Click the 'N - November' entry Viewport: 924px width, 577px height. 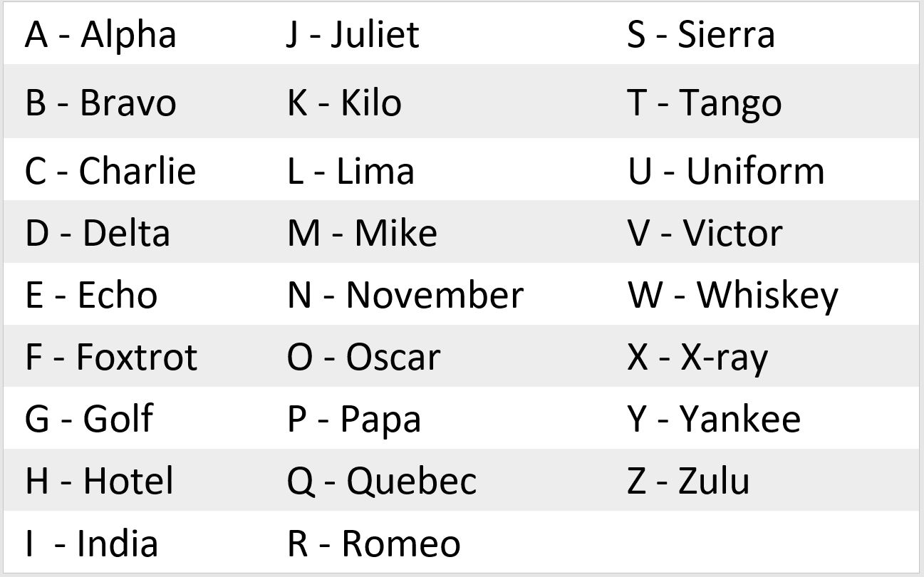tap(405, 295)
